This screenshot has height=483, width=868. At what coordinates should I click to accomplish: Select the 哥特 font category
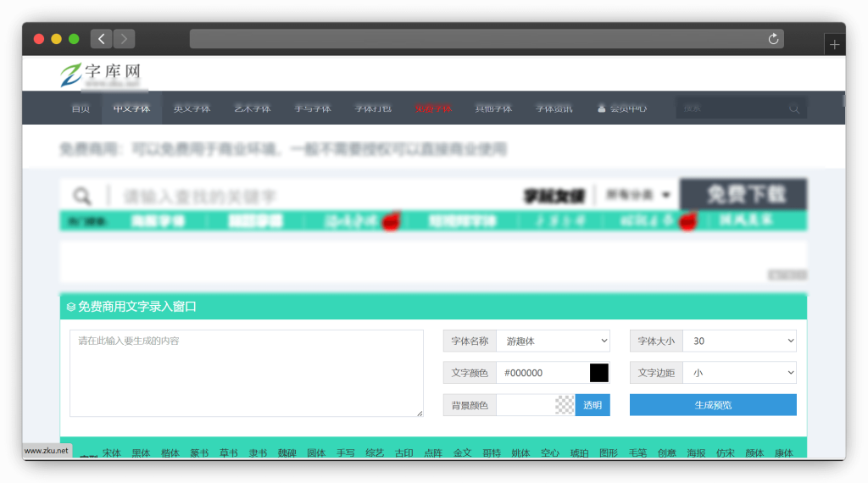tap(492, 452)
